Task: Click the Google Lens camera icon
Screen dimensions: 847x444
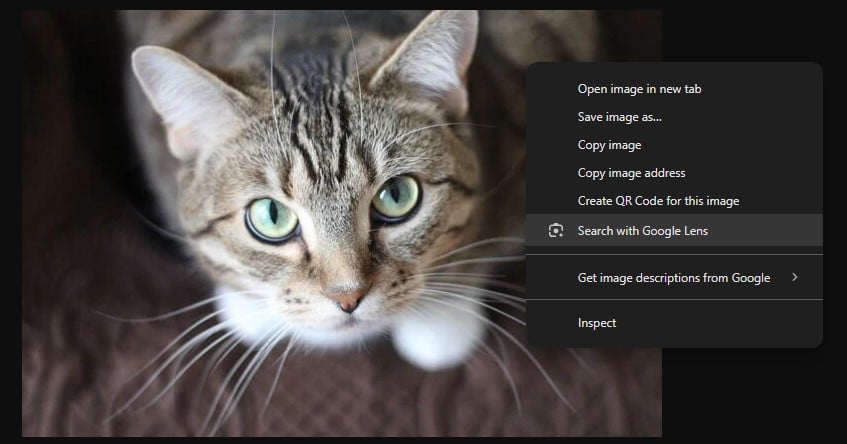Action: coord(556,231)
